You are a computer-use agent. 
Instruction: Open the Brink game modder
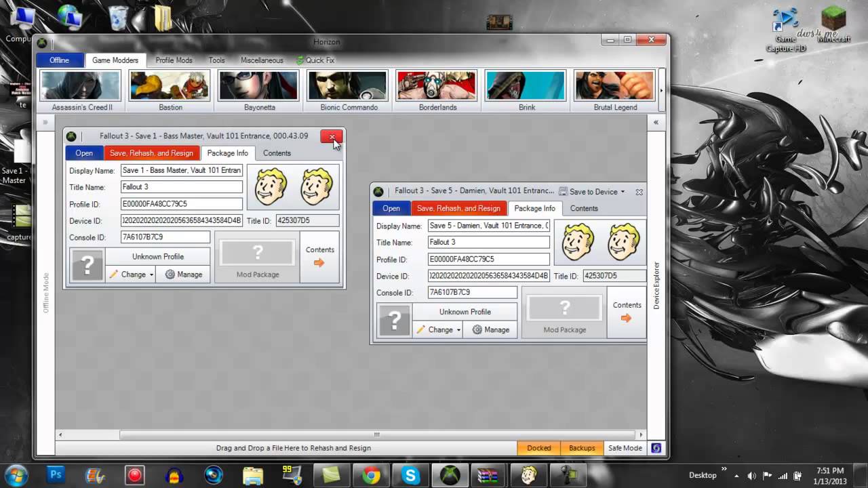point(527,91)
